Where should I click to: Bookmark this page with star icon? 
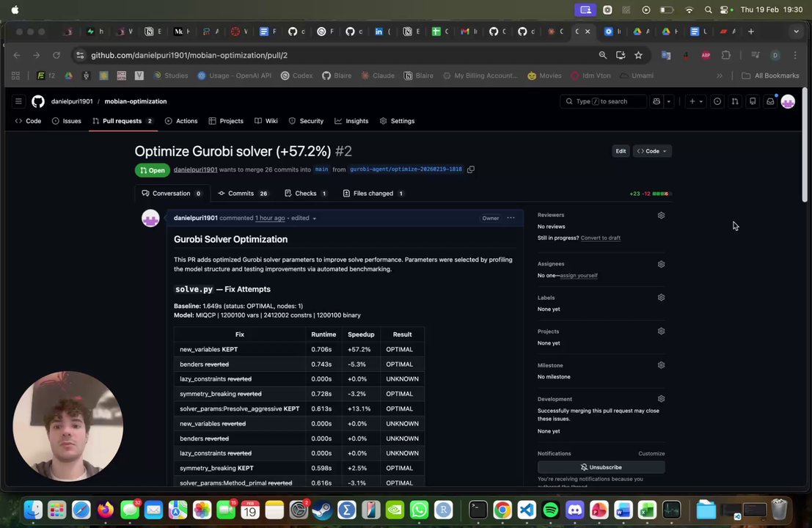pyautogui.click(x=638, y=55)
